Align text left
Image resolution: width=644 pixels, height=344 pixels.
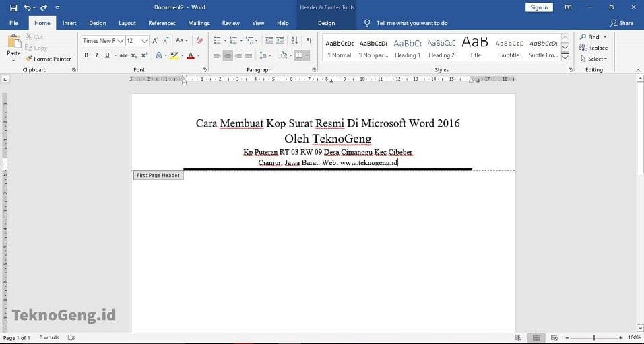click(x=218, y=55)
